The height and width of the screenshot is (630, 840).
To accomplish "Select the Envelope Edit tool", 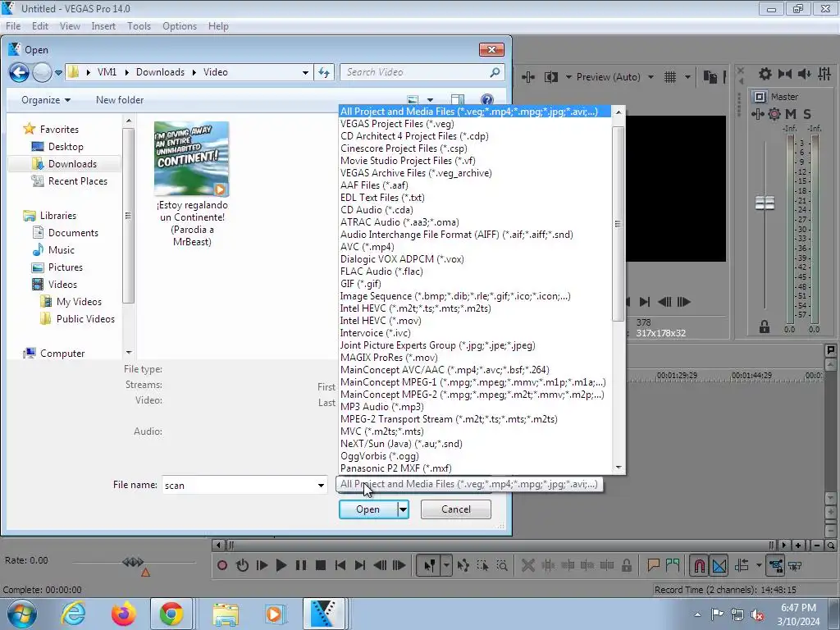I will pos(463,565).
